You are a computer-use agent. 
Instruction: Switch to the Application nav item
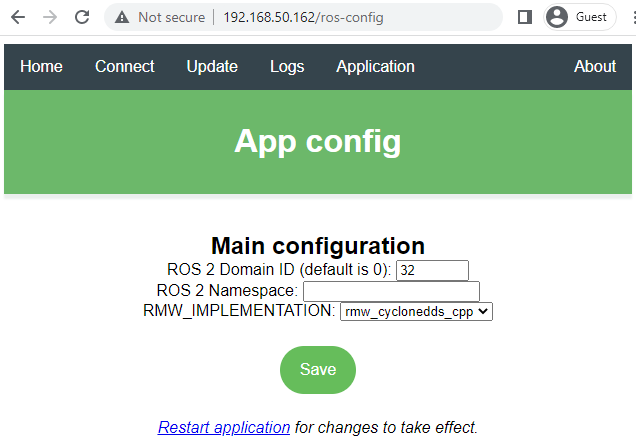[x=375, y=67]
